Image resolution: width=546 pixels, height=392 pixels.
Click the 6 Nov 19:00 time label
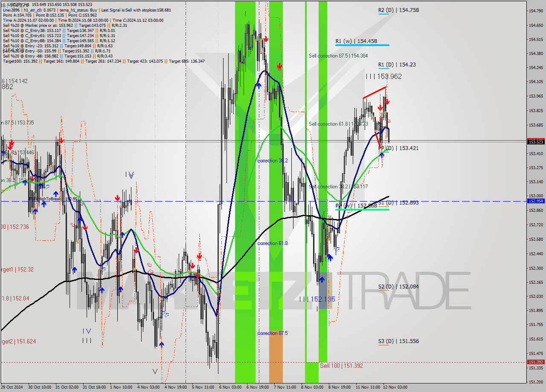coord(257,387)
